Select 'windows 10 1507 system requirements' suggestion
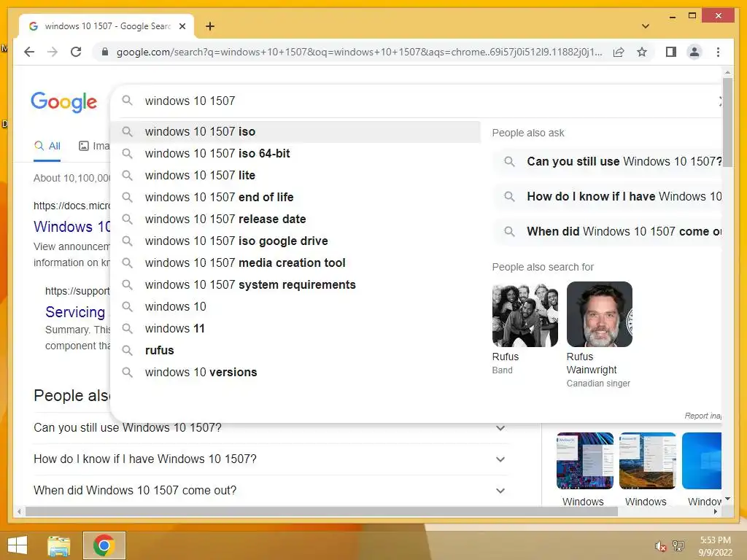747x560 pixels. coord(295,285)
